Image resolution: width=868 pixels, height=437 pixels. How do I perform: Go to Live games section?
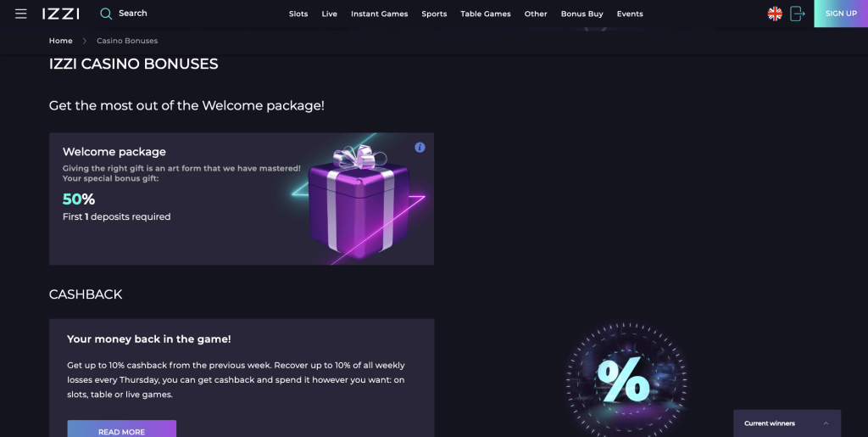(x=330, y=14)
